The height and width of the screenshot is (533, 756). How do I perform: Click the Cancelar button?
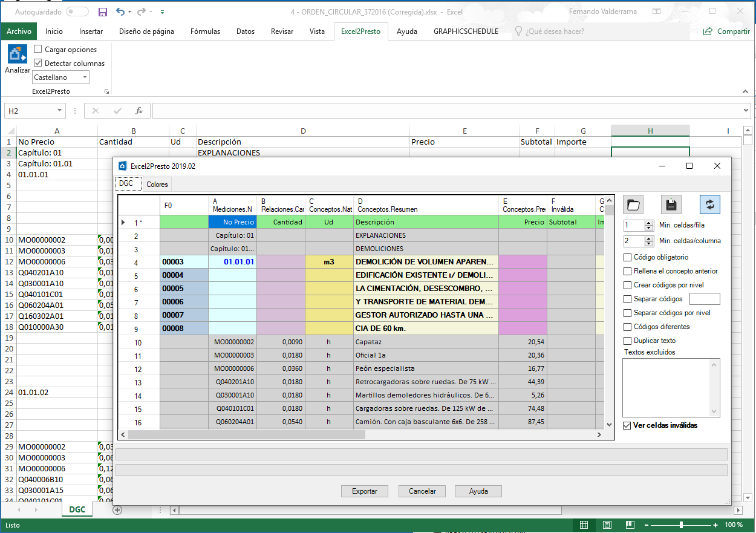(x=422, y=491)
